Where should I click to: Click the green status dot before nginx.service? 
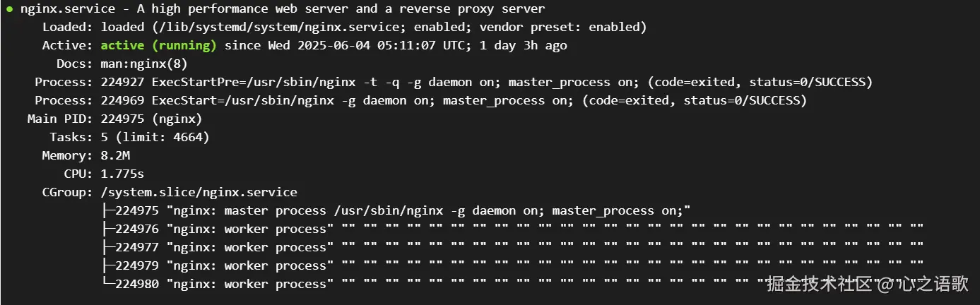point(9,9)
